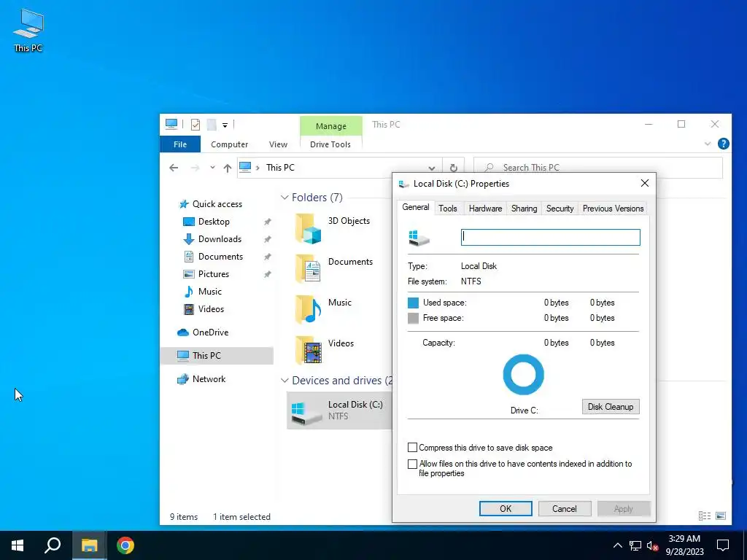
Task: Select the Music folder icon in content pane
Action: pyautogui.click(x=308, y=309)
